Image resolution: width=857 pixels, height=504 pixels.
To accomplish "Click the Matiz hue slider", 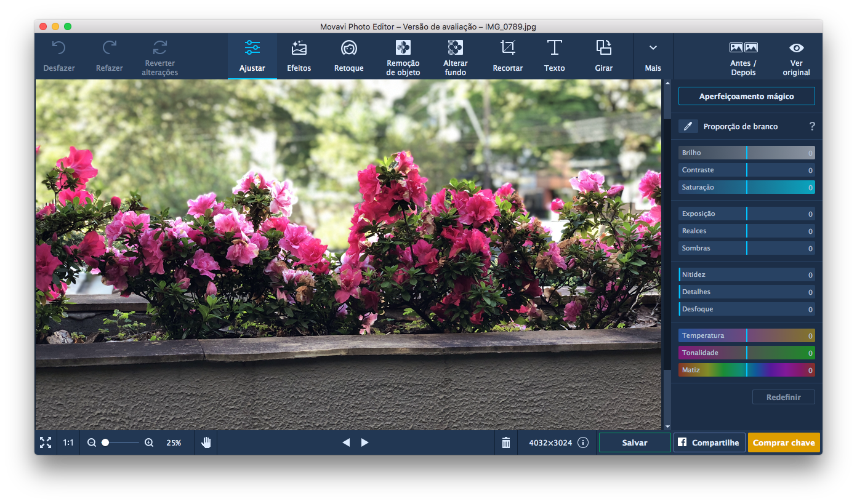I will point(747,370).
